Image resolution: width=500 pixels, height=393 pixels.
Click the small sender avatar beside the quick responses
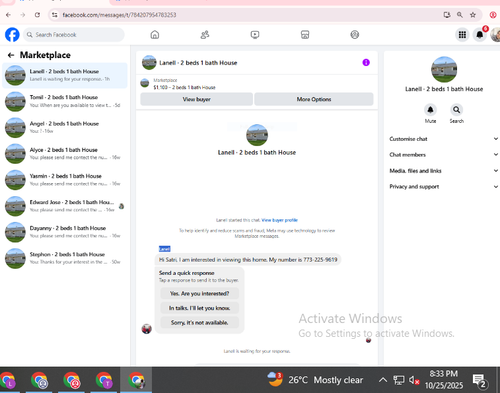point(147,329)
